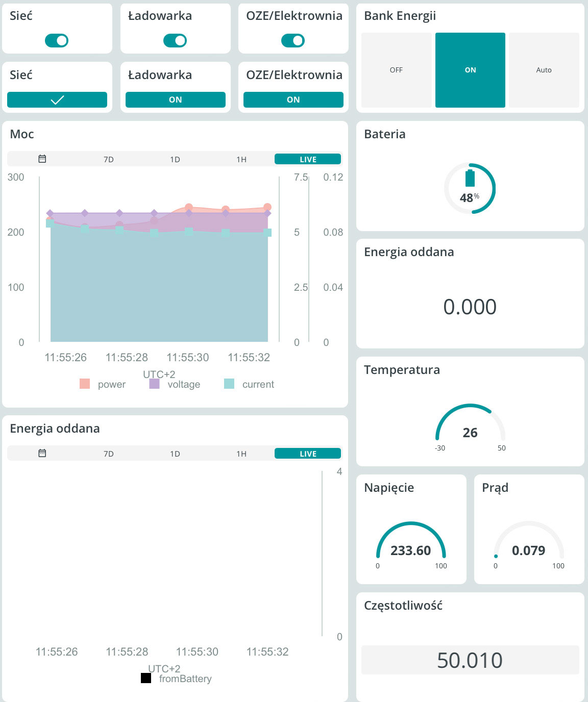588x702 pixels.
Task: Click the OZE/Elektrownia ON button
Action: (293, 99)
